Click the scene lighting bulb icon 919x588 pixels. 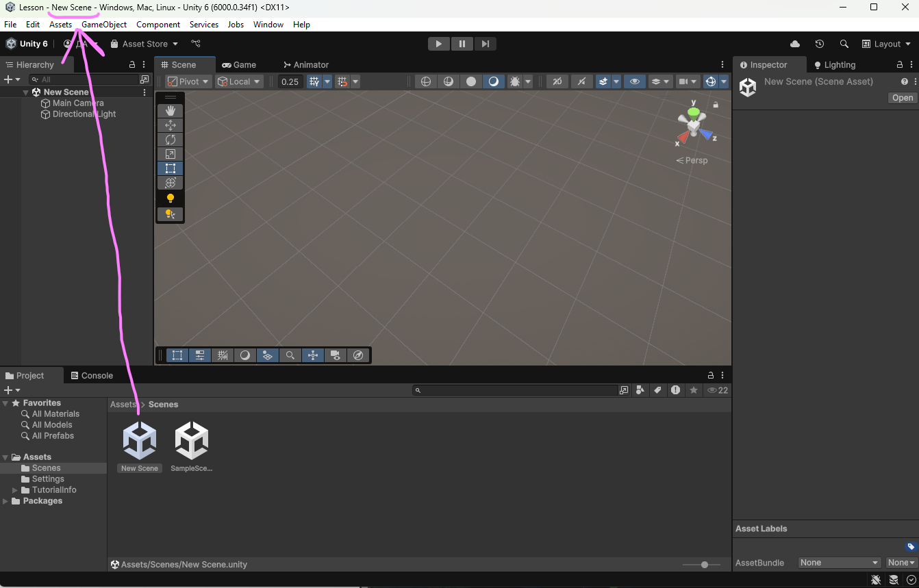click(170, 198)
